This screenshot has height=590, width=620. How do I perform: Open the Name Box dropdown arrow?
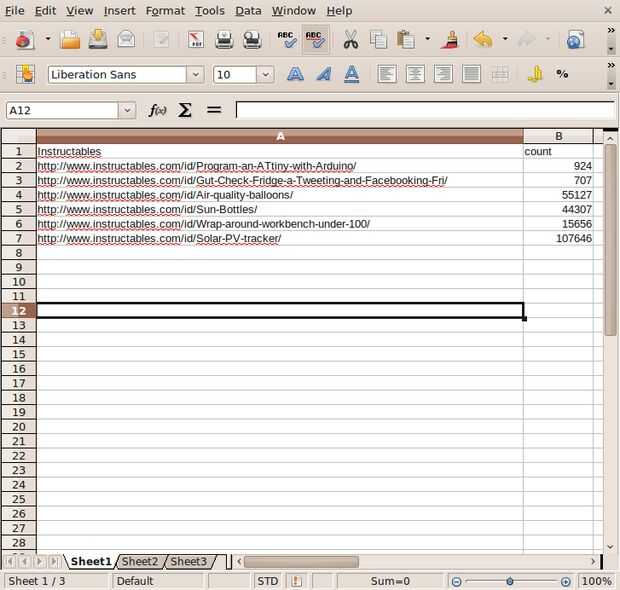tap(127, 110)
